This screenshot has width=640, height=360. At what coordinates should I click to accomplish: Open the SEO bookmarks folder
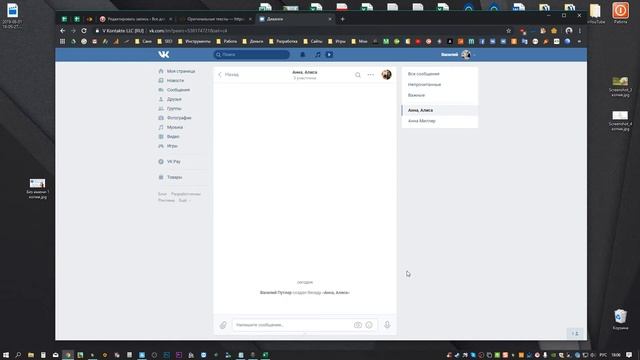[x=165, y=41]
